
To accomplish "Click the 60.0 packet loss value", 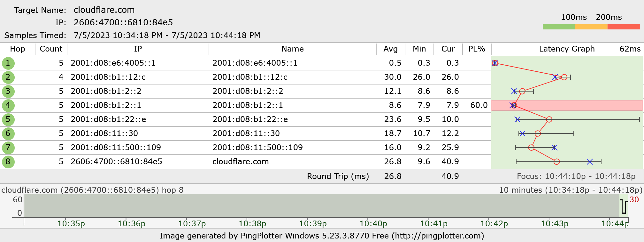I will [479, 105].
